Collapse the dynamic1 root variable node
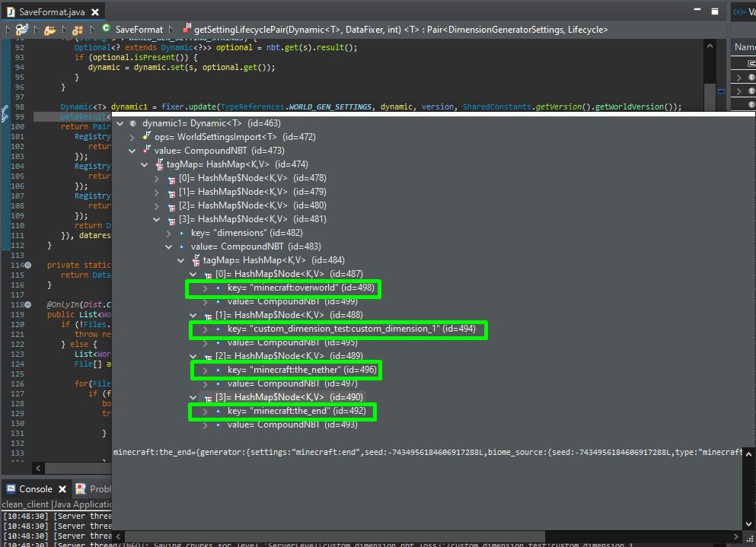The image size is (756, 547). 120,123
